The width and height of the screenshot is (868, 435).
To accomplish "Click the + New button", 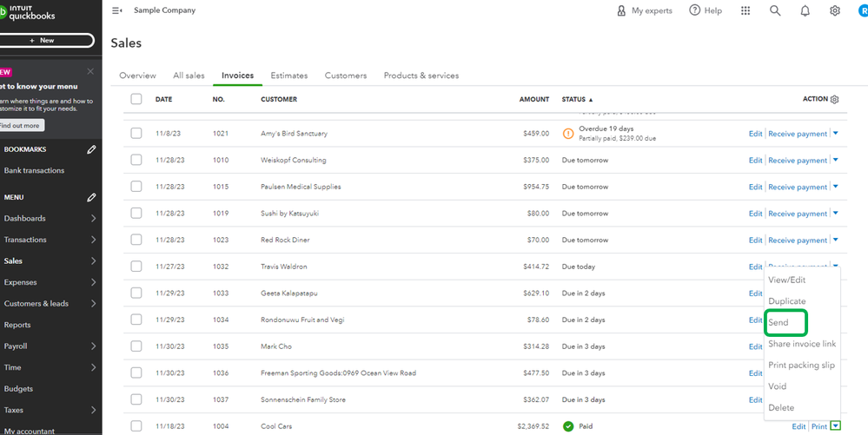I will (47, 40).
